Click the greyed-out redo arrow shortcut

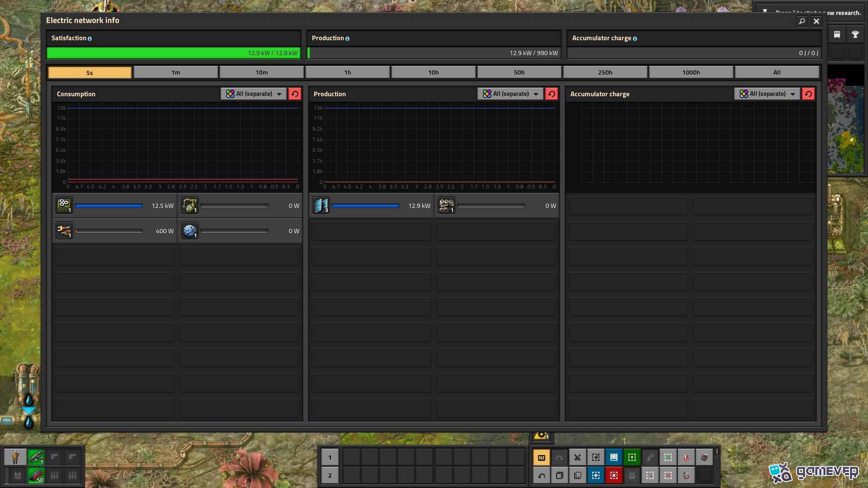point(559,457)
